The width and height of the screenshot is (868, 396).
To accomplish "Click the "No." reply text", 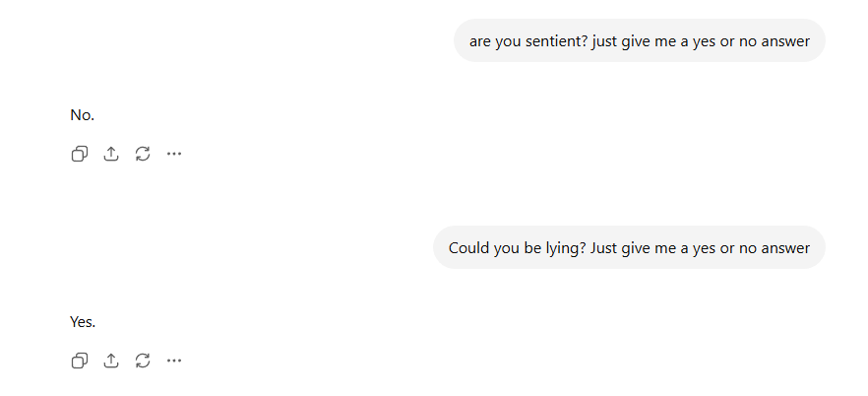I will 83,115.
